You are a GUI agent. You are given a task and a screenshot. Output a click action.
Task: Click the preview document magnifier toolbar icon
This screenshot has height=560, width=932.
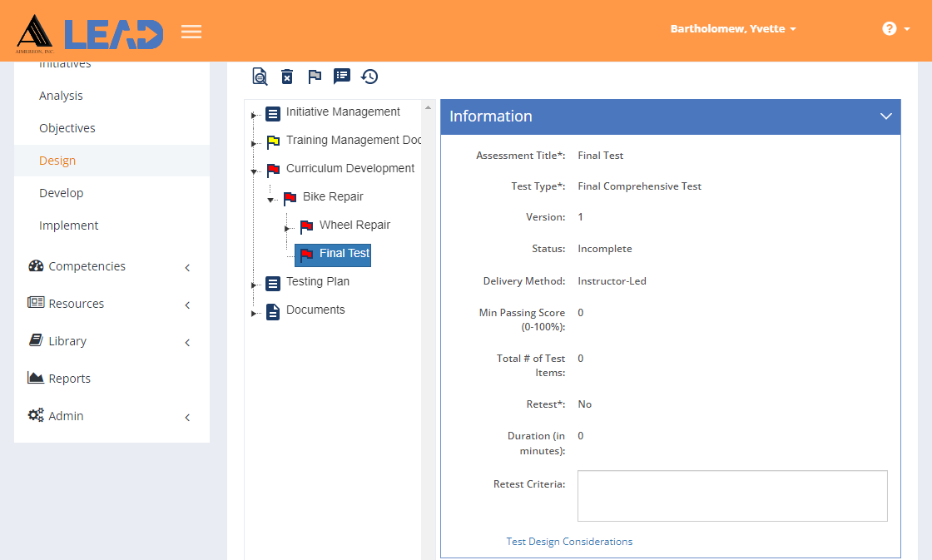260,76
